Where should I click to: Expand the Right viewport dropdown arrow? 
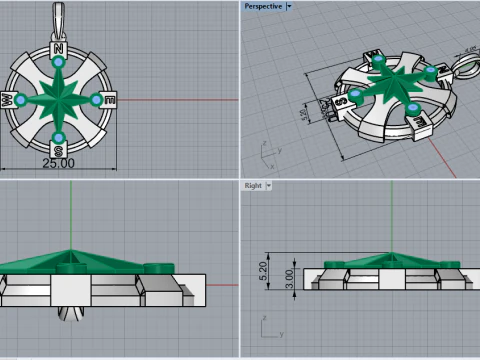(x=269, y=186)
